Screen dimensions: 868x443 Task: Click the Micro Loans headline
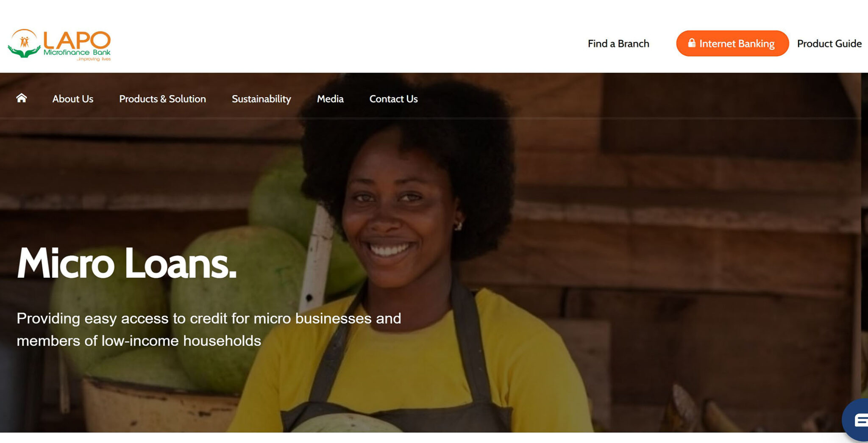(x=127, y=263)
